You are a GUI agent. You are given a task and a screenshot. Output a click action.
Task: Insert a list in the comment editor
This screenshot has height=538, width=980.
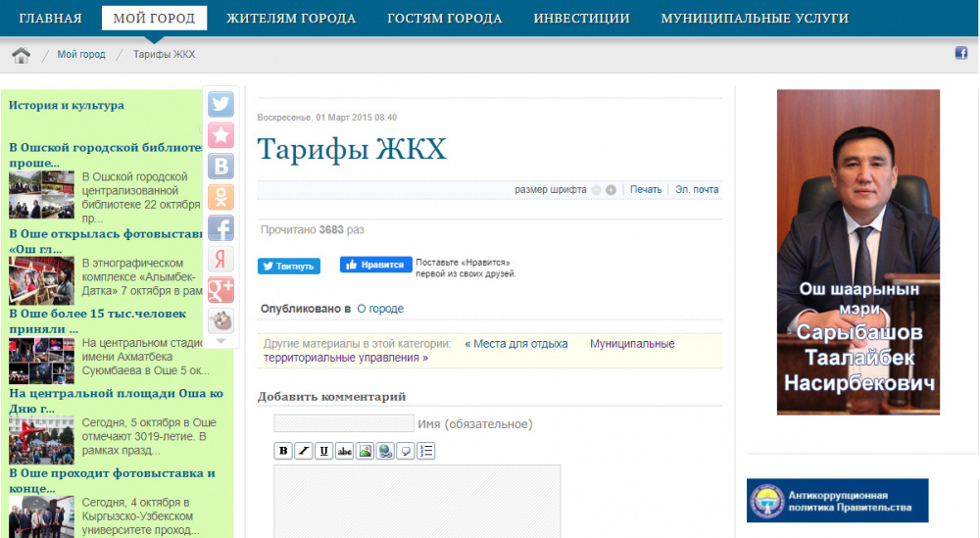pos(426,451)
